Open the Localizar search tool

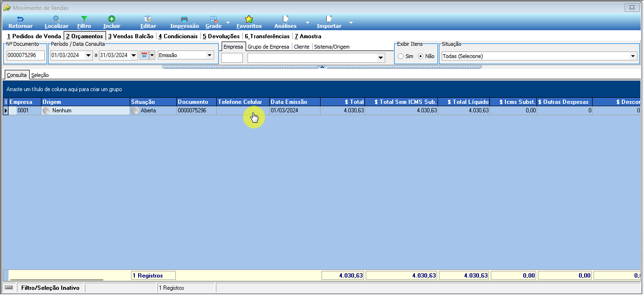pos(56,19)
